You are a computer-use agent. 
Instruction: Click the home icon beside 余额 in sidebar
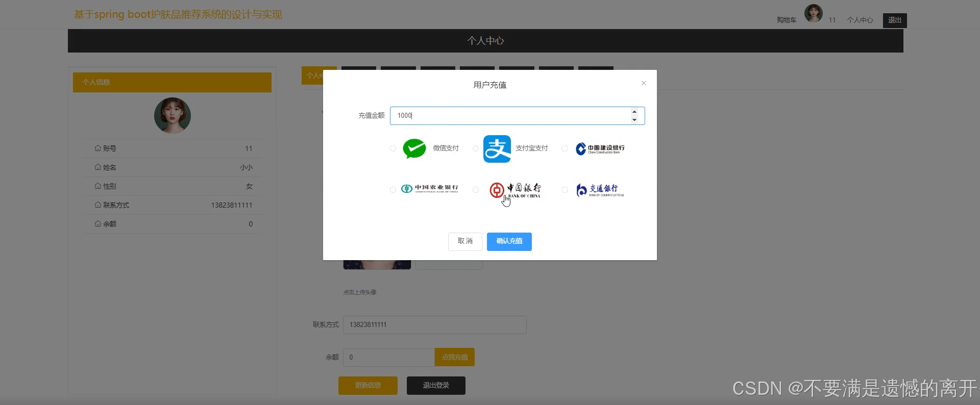coord(98,224)
